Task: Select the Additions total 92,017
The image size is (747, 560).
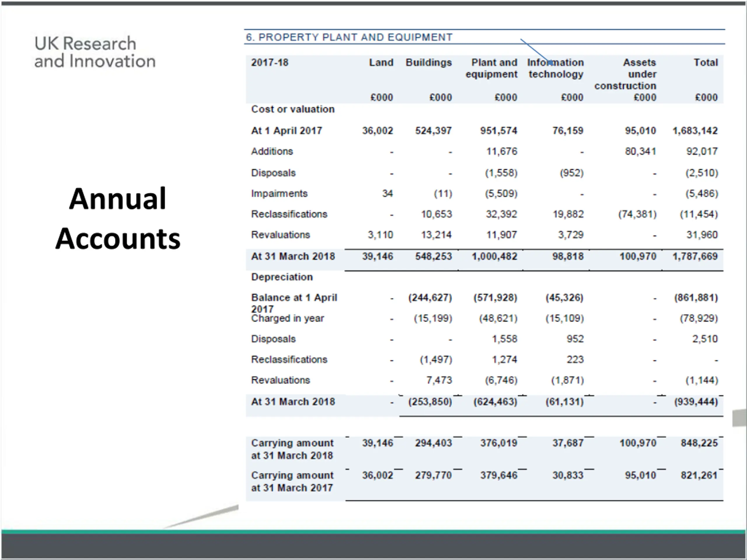Action: pyautogui.click(x=702, y=151)
